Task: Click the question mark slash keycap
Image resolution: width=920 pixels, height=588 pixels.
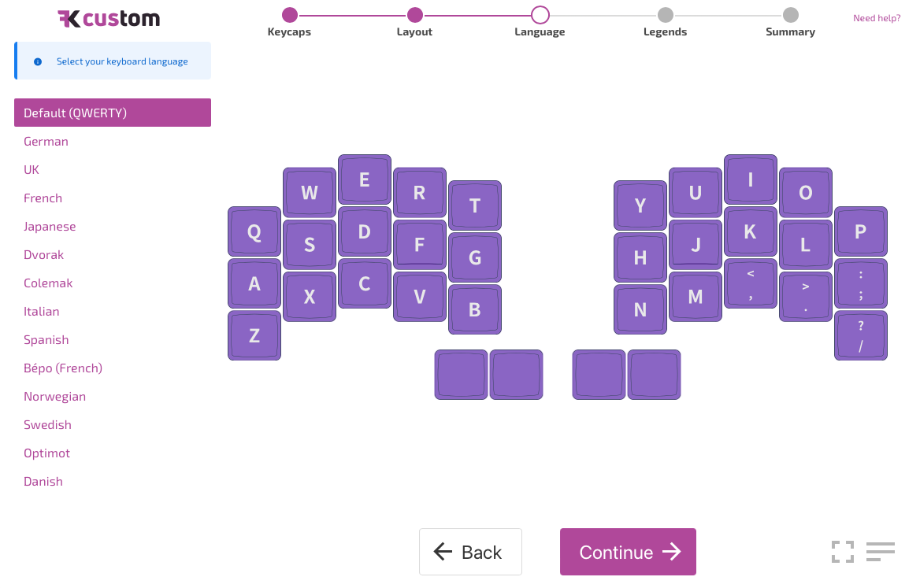Action: point(861,335)
